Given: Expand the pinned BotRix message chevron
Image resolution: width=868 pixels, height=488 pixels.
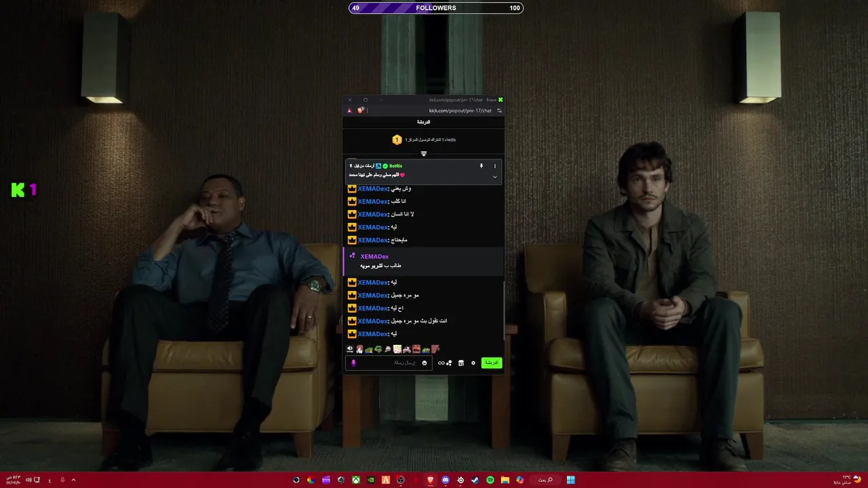Looking at the screenshot, I should [x=495, y=176].
